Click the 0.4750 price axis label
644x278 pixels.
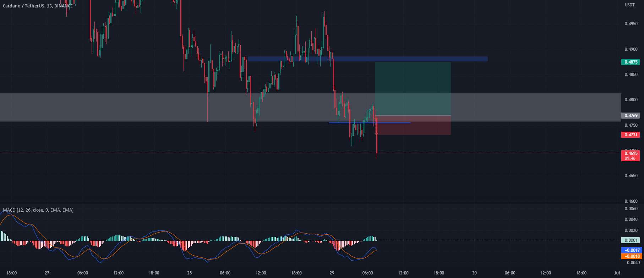coord(631,125)
